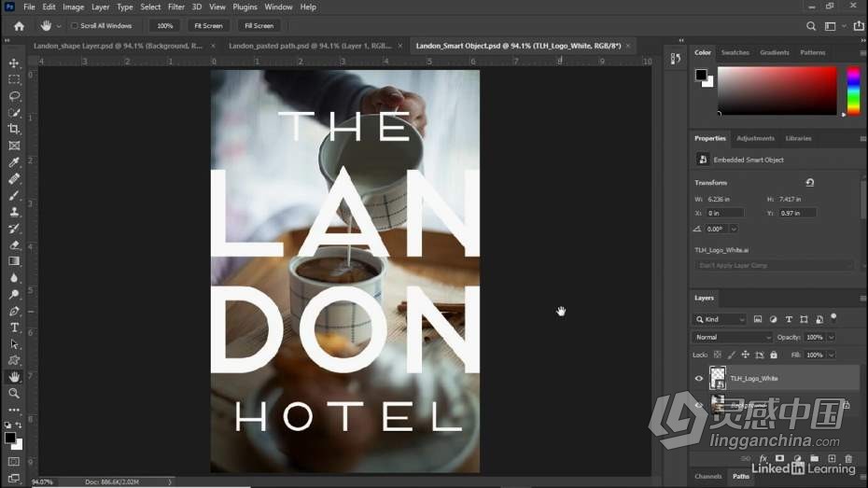Image resolution: width=868 pixels, height=488 pixels.
Task: Toggle Background layer visibility eye
Action: tap(699, 405)
